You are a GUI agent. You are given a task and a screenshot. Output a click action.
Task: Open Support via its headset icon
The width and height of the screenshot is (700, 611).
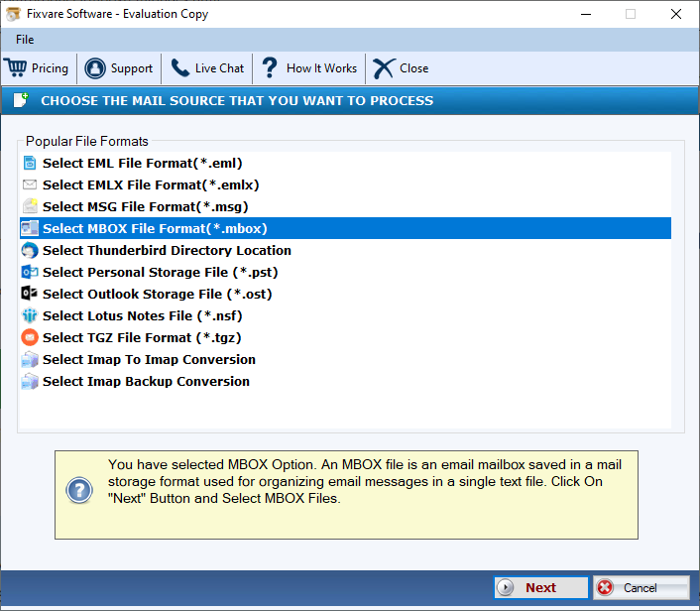pyautogui.click(x=95, y=68)
